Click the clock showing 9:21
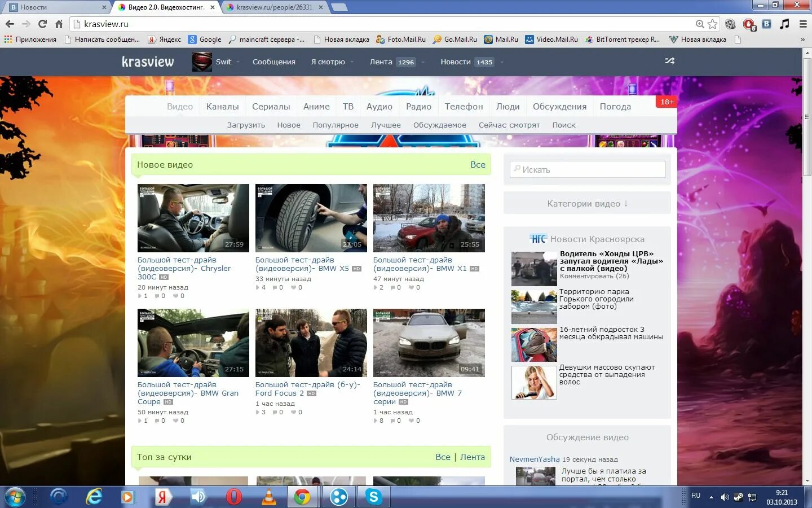Viewport: 812px width, 508px height. click(782, 493)
